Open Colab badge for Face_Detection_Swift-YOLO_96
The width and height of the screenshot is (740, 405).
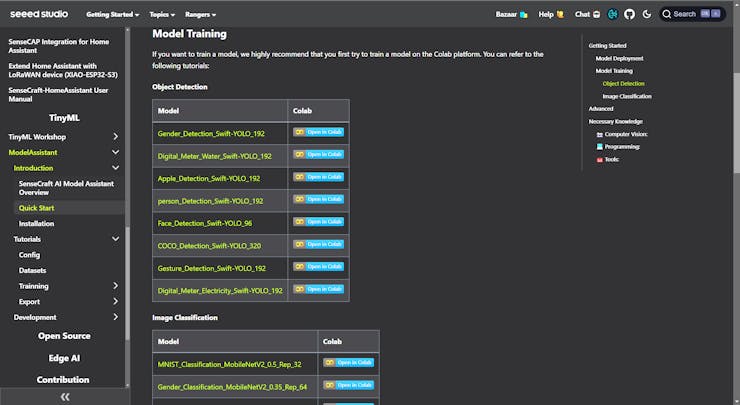coord(319,222)
